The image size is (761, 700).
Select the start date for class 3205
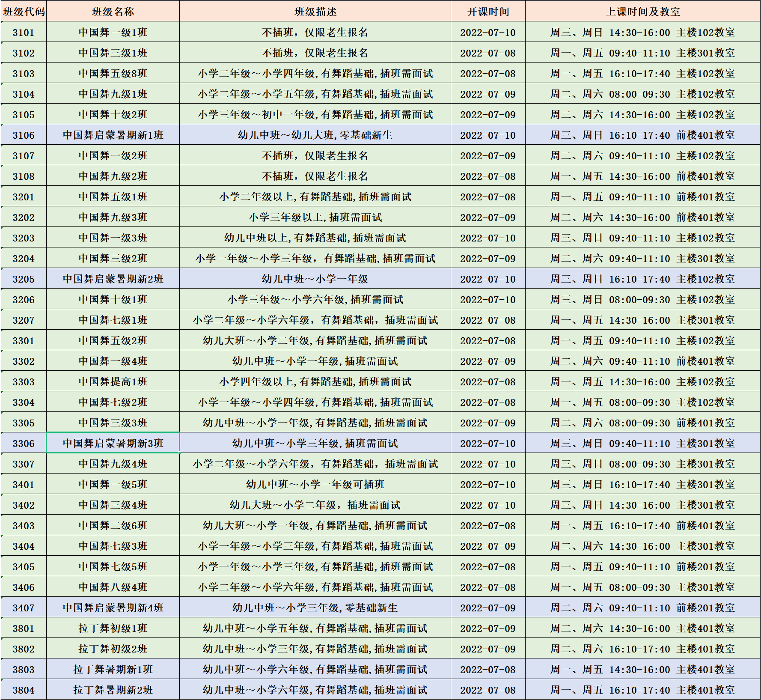(488, 279)
